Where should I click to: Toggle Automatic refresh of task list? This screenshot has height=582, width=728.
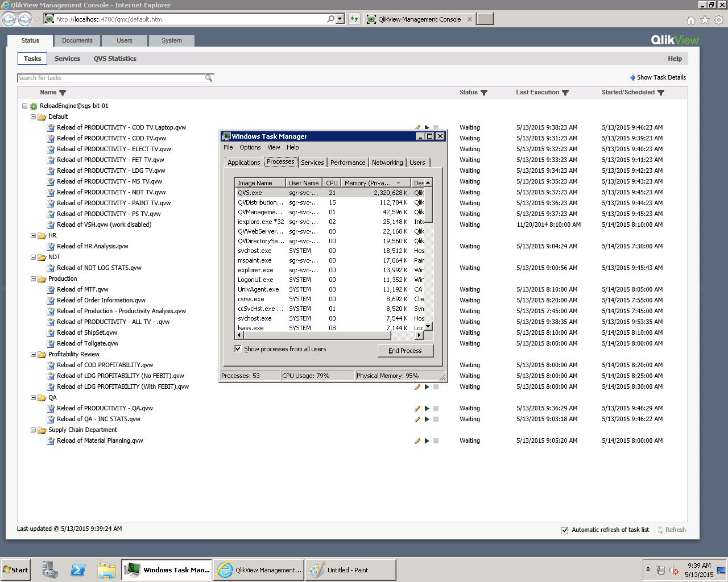coord(564,530)
